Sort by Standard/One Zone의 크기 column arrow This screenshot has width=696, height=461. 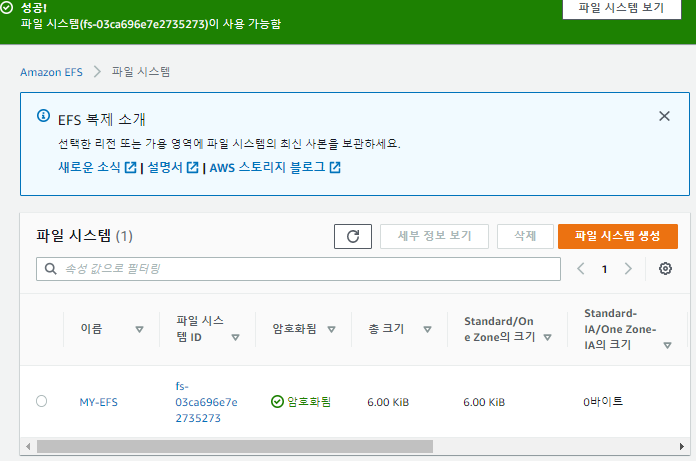coord(548,337)
